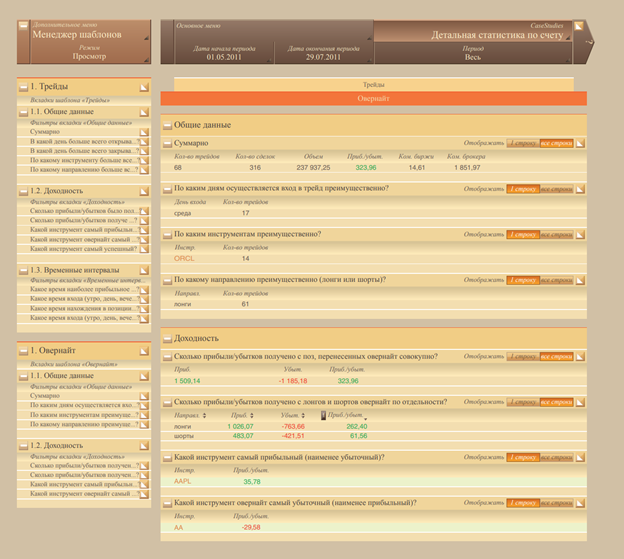Viewport: 624px width, 559px height.
Task: Collapse '1.3. Временные интервалы' in left panel
Action: coord(23,271)
